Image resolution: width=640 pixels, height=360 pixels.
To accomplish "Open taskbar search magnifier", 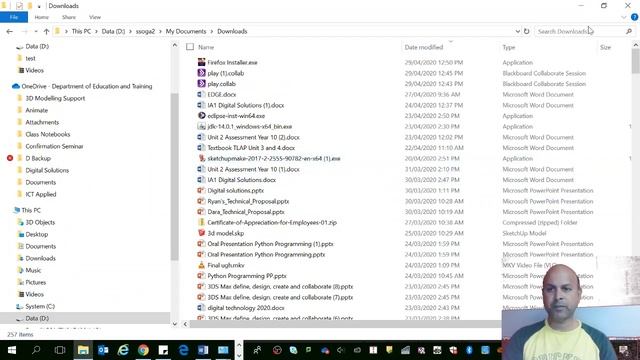I will point(36,350).
